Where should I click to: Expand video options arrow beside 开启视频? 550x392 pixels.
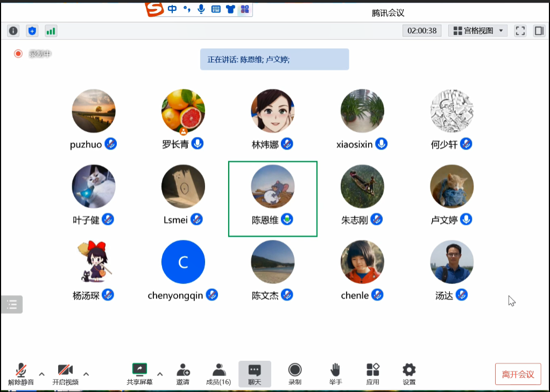86,374
